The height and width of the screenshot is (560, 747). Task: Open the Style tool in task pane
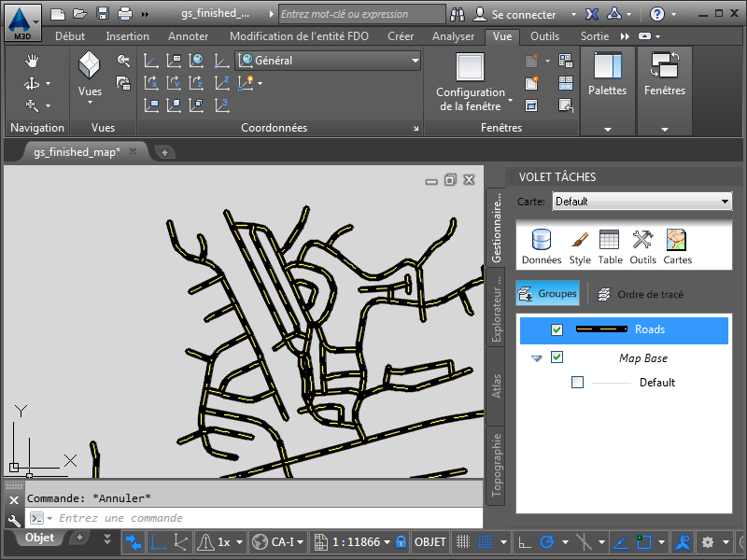580,246
